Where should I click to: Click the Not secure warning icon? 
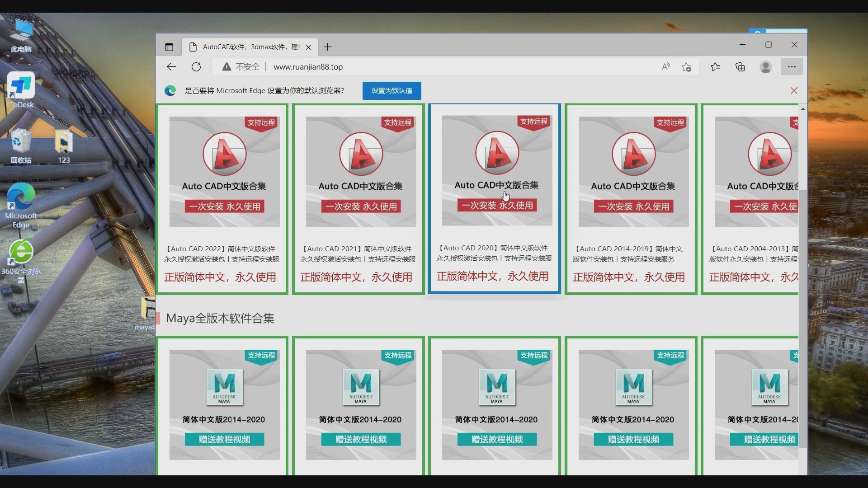(x=226, y=66)
